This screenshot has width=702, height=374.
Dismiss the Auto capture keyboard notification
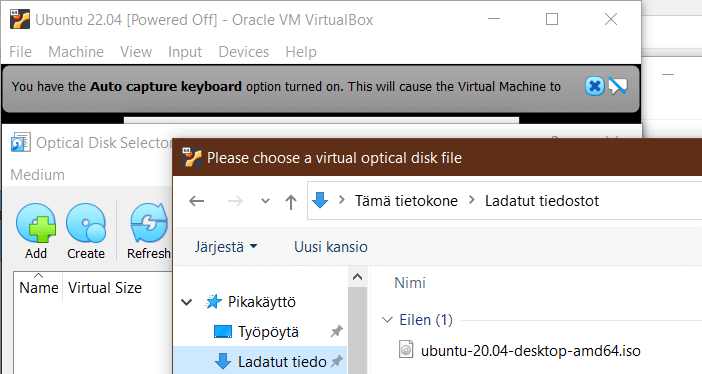coord(595,86)
